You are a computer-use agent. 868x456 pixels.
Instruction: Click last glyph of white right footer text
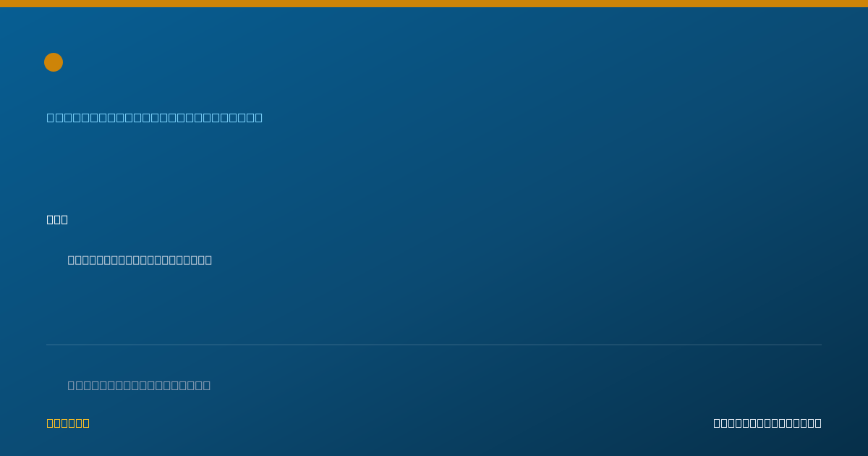(818, 423)
